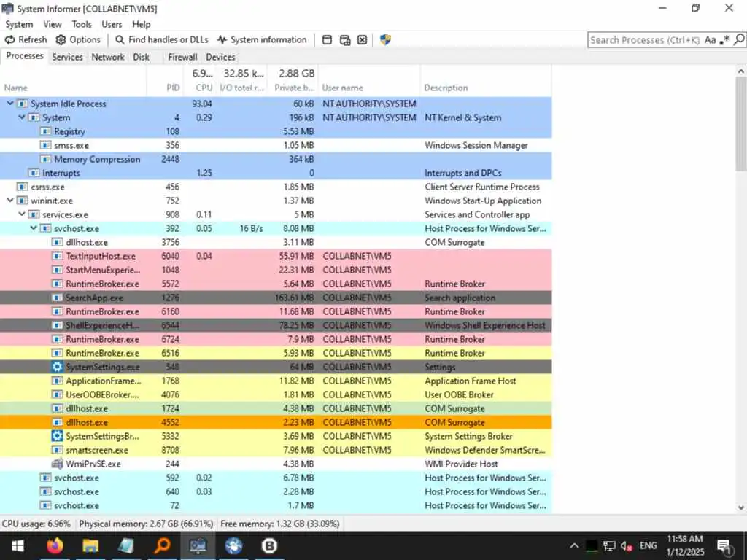Select the UserOOBEBroker row
The height and width of the screenshot is (560, 747).
tap(276, 394)
